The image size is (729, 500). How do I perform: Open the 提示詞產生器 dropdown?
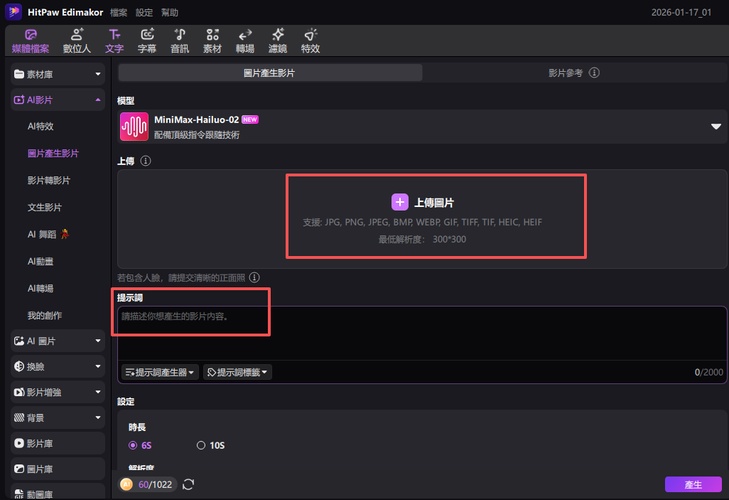point(160,372)
